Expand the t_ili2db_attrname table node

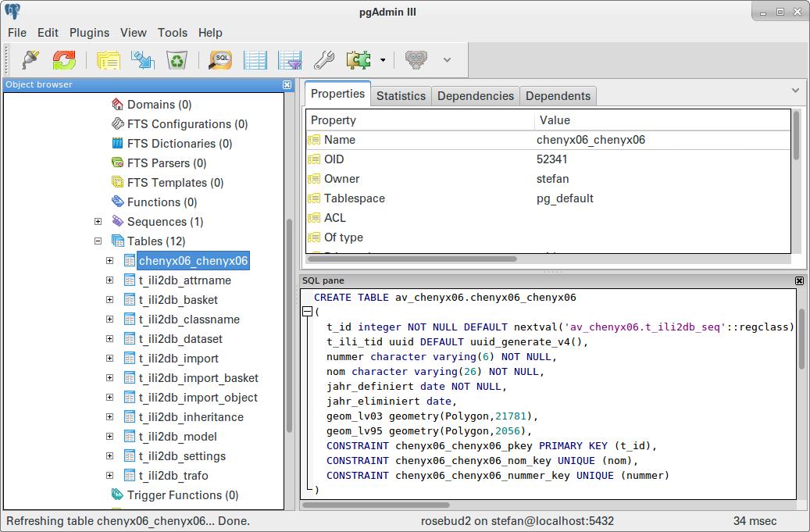click(x=109, y=280)
